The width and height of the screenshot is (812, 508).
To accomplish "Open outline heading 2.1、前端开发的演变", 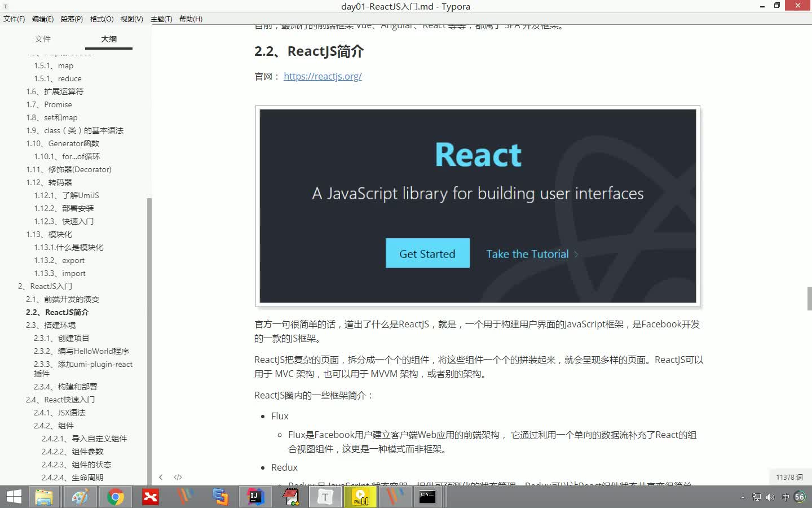I will pyautogui.click(x=63, y=299).
